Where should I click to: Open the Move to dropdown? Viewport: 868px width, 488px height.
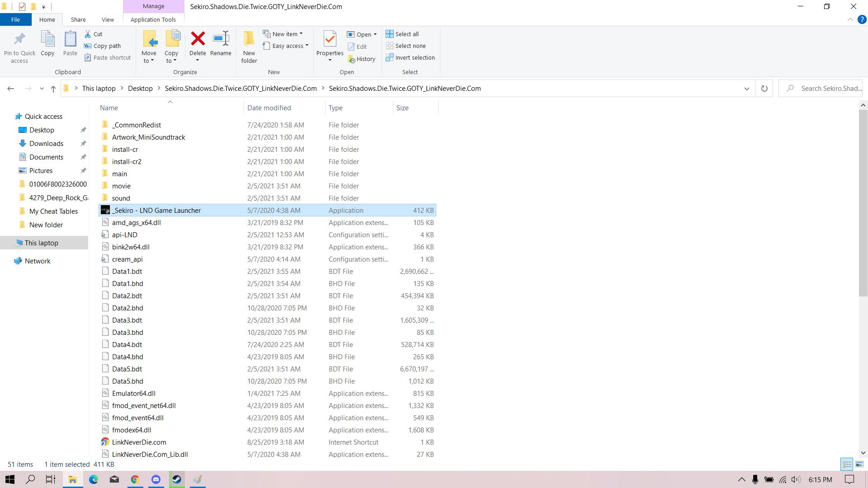149,57
